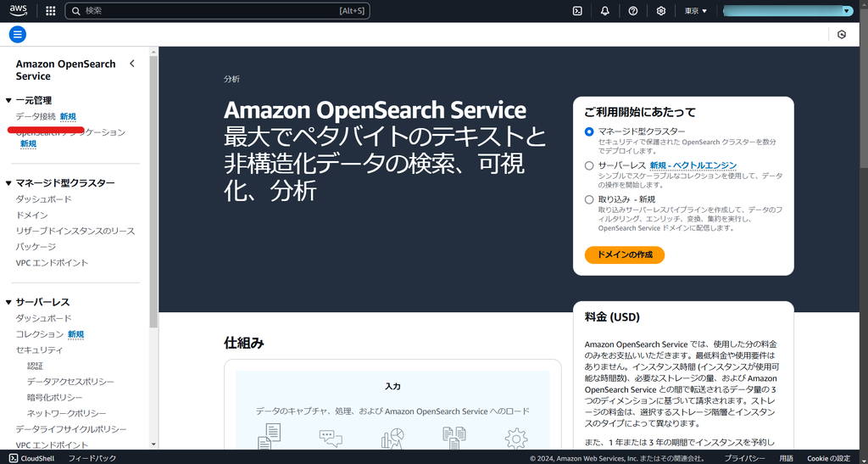The image size is (868, 464).
Task: Open VPC エンドポイント under マネージド型クラスター
Action: click(x=52, y=262)
